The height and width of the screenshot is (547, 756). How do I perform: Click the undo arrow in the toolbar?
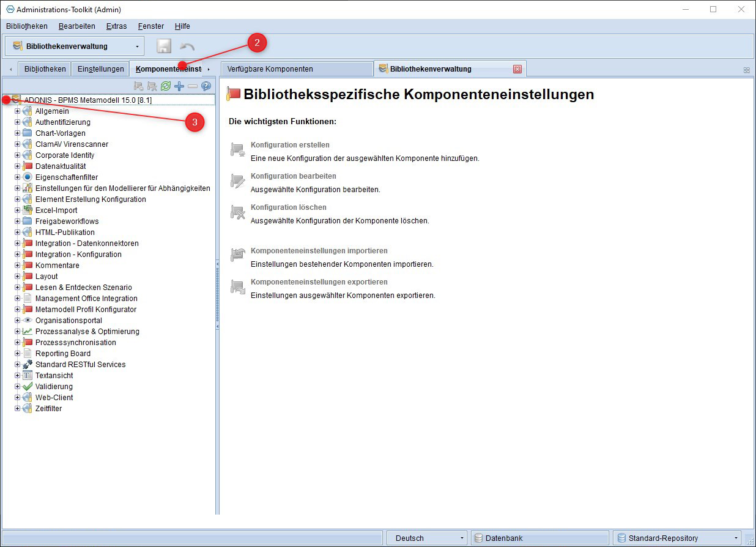pyautogui.click(x=187, y=47)
